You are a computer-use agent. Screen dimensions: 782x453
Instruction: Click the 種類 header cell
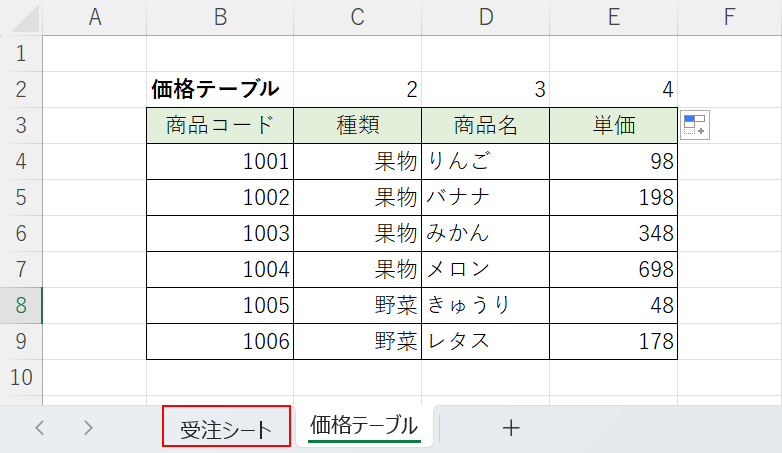point(357,125)
